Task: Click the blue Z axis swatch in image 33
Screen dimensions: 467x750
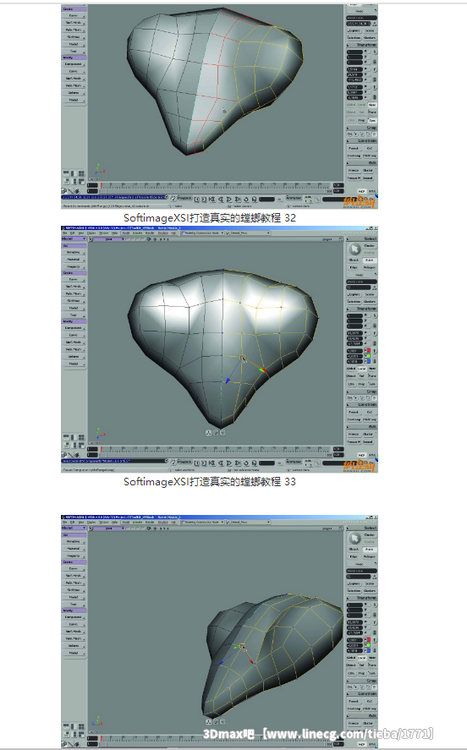Action: pos(368,361)
